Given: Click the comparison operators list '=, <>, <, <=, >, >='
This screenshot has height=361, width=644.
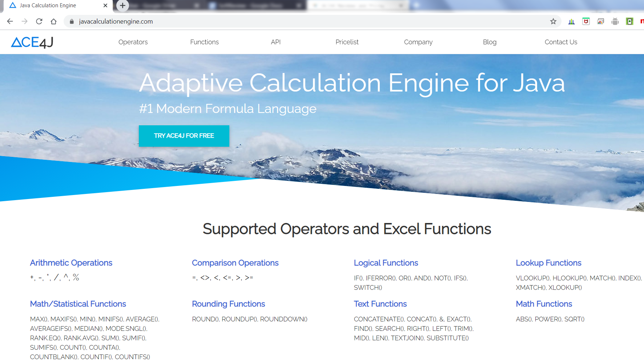Looking at the screenshot, I should point(223,278).
